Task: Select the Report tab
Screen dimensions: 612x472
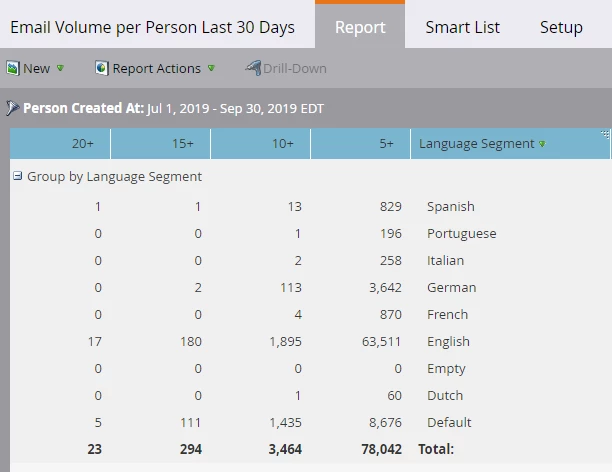Action: click(360, 27)
